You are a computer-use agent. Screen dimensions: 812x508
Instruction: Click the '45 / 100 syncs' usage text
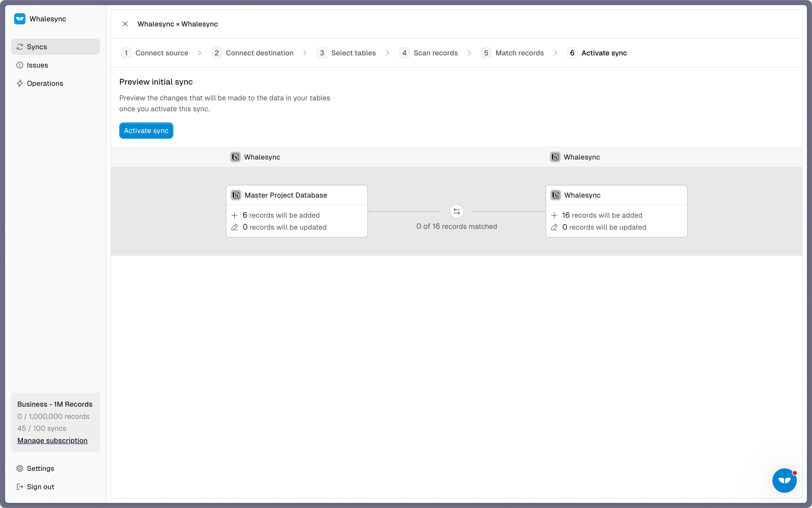(x=42, y=428)
